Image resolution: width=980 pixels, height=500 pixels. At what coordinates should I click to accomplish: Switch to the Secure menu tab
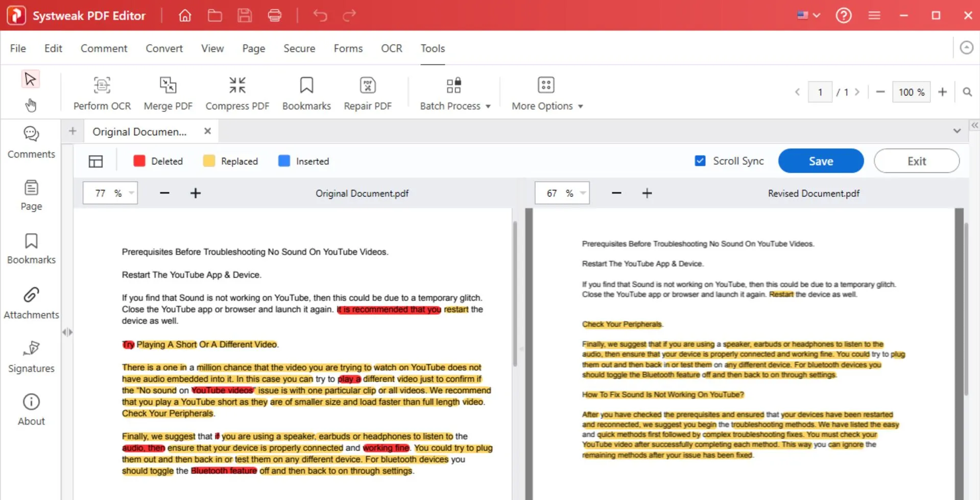(299, 48)
